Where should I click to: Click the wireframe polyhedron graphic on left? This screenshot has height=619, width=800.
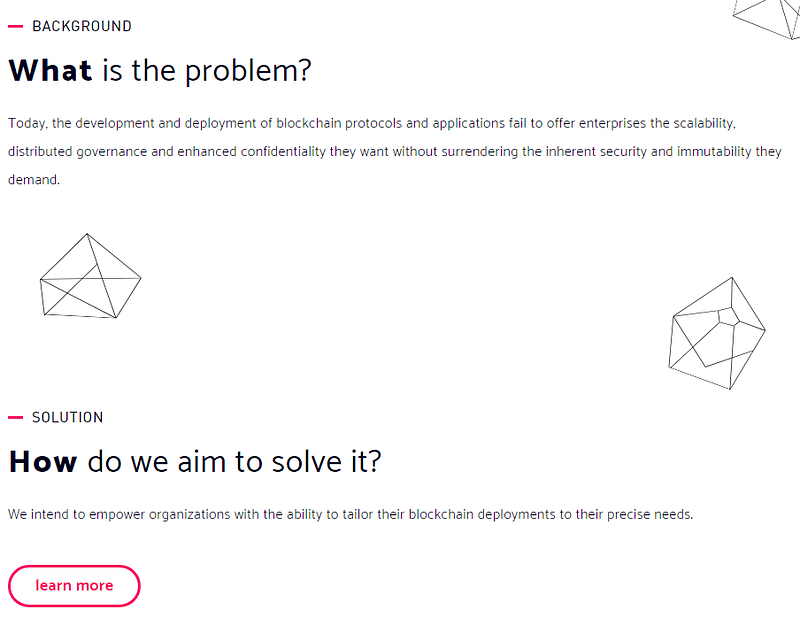click(90, 278)
